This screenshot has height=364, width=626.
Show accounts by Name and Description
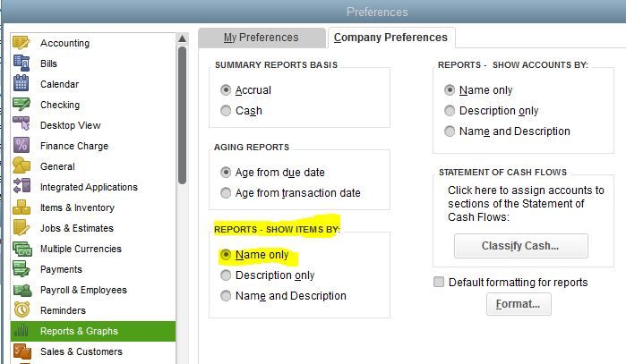point(450,131)
